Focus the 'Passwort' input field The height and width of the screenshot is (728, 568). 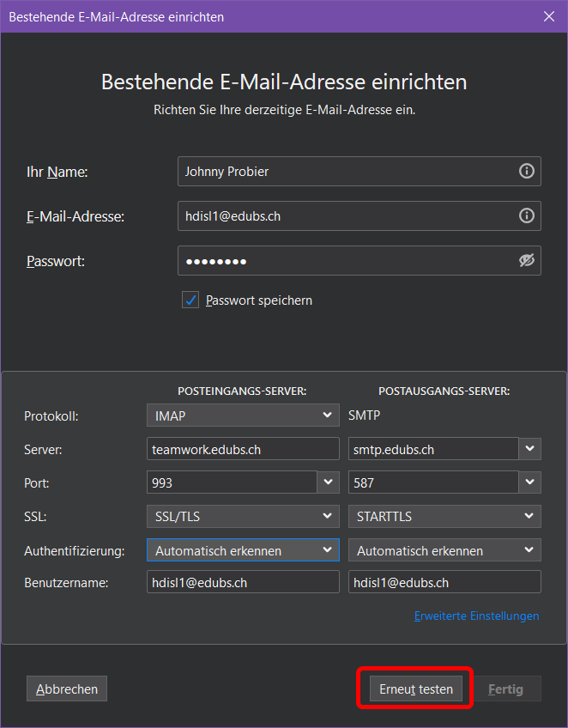[343, 261]
